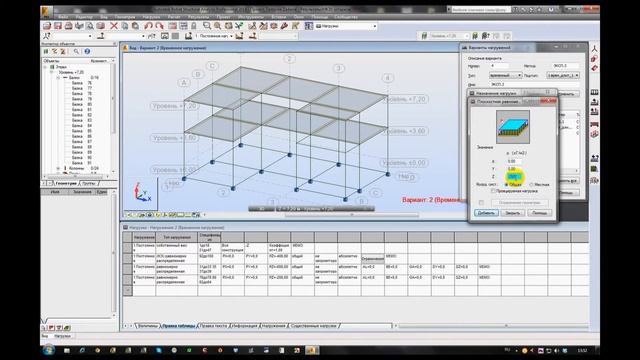
Task: Click the Windows Start button
Action: [x=49, y=350]
